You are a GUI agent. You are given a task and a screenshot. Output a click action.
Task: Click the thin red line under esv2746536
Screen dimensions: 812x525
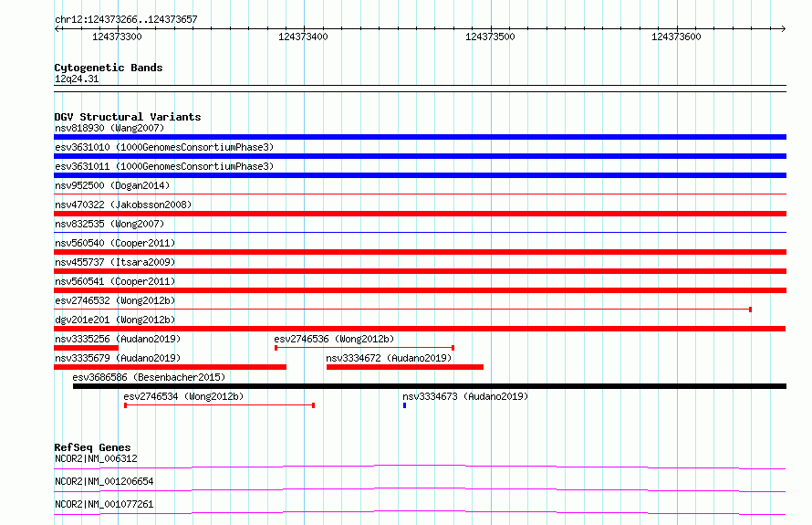click(x=365, y=348)
